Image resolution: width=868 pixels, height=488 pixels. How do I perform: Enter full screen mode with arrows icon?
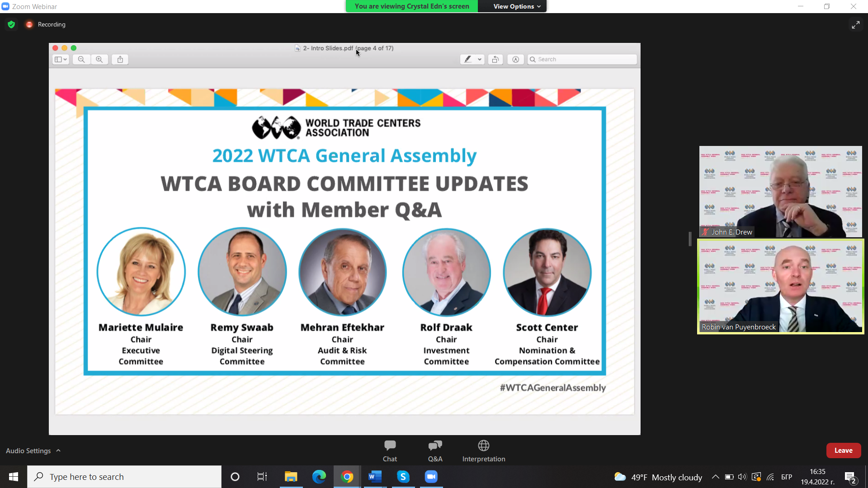pos(855,25)
